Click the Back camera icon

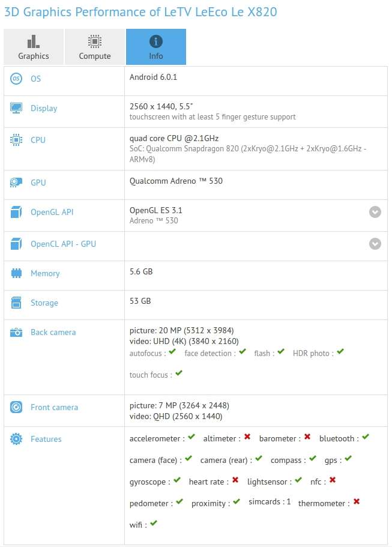click(x=16, y=332)
